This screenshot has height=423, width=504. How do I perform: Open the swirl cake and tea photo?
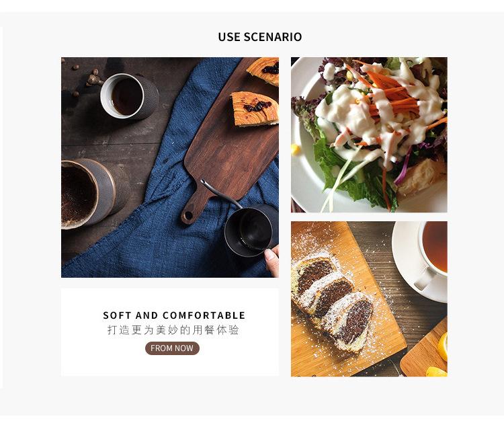(369, 299)
